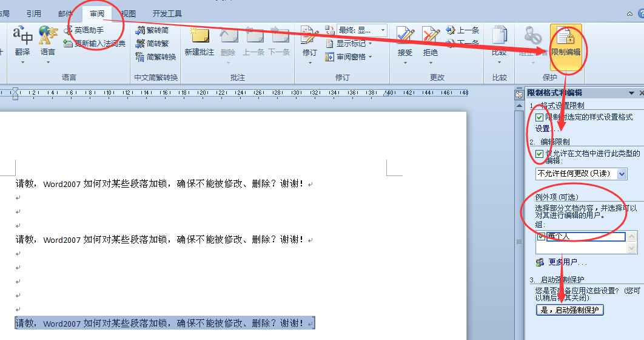The height and width of the screenshot is (340, 644).
Task: Click the small icon above the vertical scrollbar
Action: point(519,95)
